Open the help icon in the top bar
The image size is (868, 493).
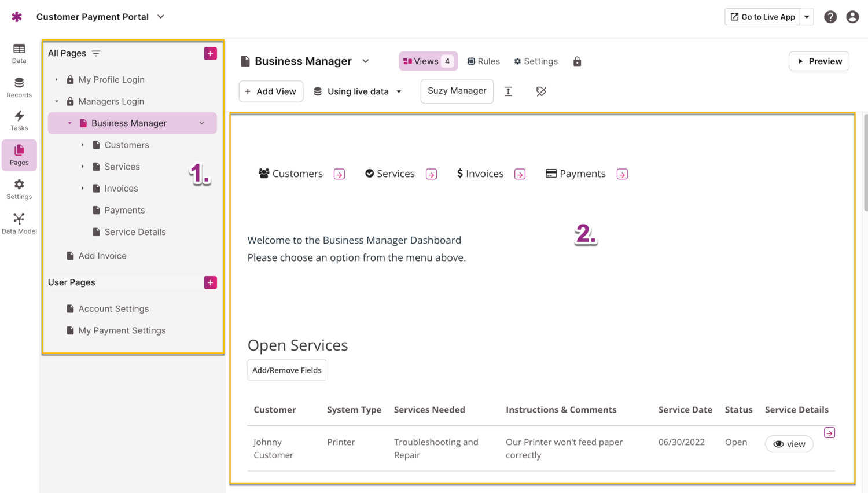(x=830, y=17)
